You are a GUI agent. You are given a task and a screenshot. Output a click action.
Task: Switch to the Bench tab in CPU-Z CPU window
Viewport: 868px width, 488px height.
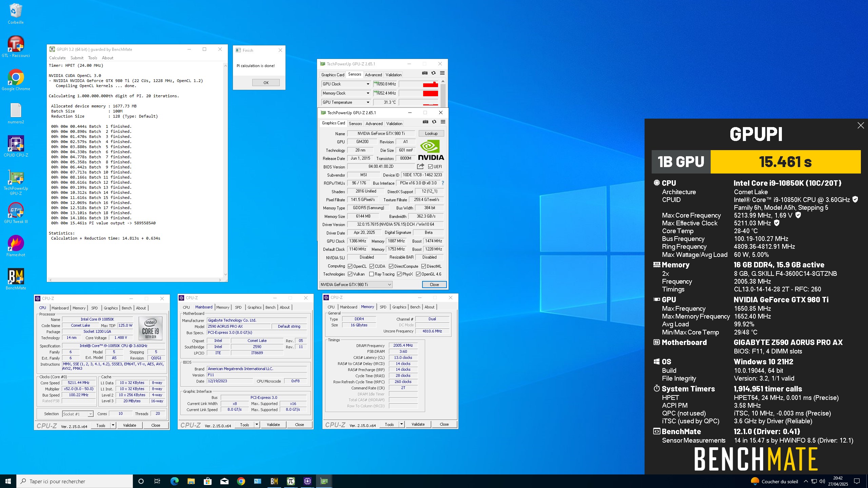tap(126, 308)
